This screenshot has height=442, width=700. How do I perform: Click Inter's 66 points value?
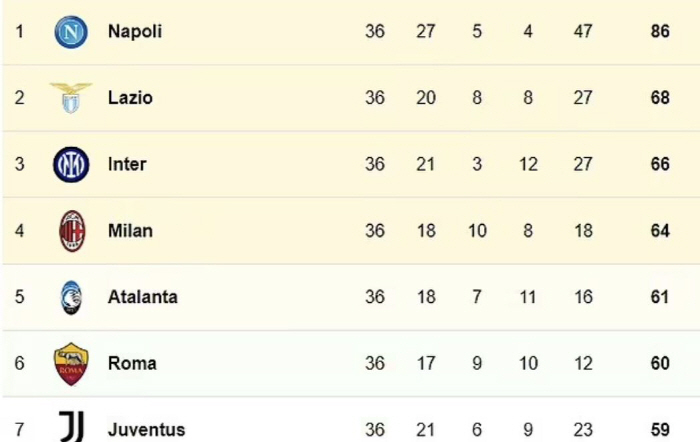660,164
